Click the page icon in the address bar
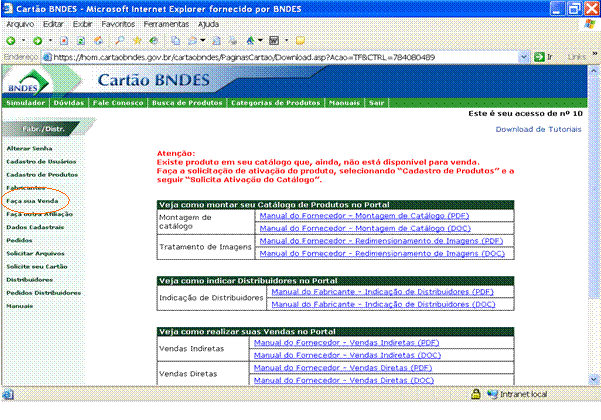601x420 pixels. [48, 57]
